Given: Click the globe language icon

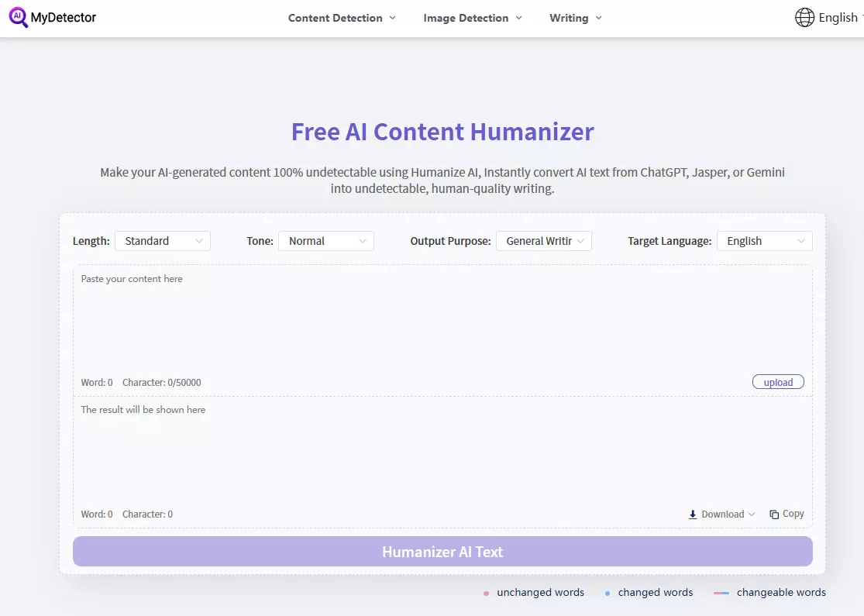Looking at the screenshot, I should pos(804,16).
